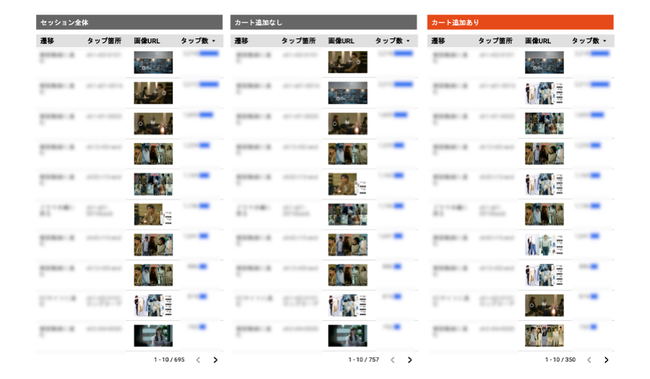Click 画像URL column header in セッション全体
The height and width of the screenshot is (379, 650).
(x=147, y=41)
